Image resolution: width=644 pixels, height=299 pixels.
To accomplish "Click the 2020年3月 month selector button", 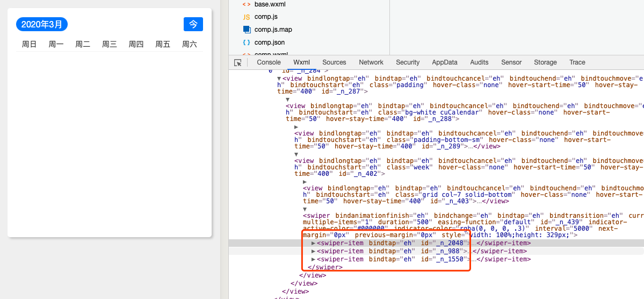I will [42, 24].
